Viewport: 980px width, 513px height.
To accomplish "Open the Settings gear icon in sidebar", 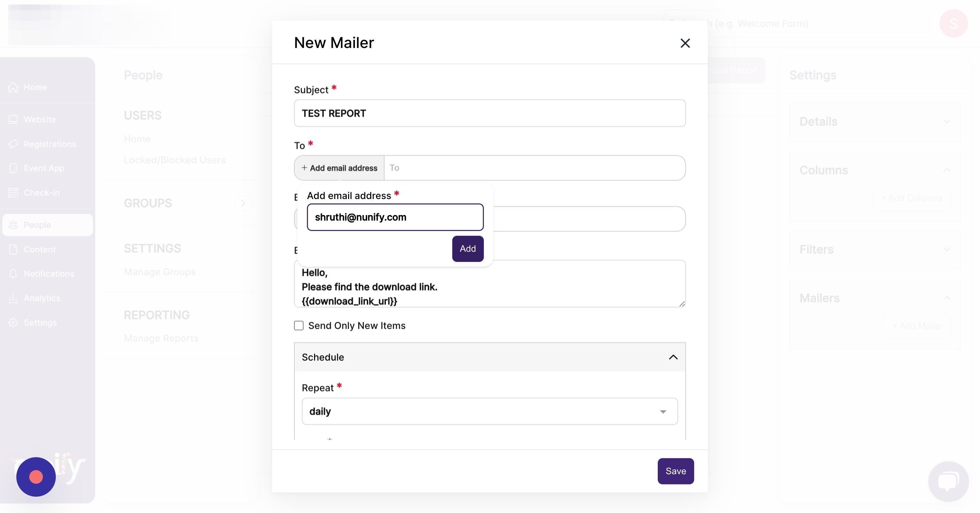I will click(x=13, y=322).
